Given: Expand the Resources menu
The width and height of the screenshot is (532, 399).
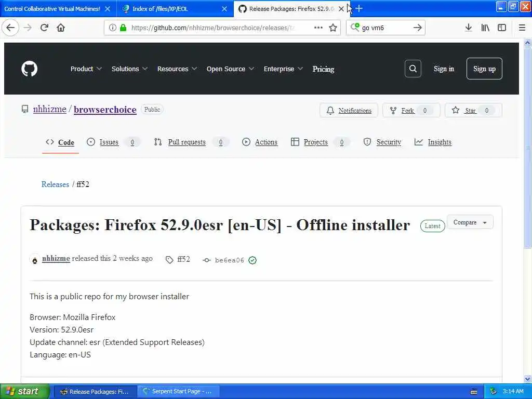Looking at the screenshot, I should (177, 69).
